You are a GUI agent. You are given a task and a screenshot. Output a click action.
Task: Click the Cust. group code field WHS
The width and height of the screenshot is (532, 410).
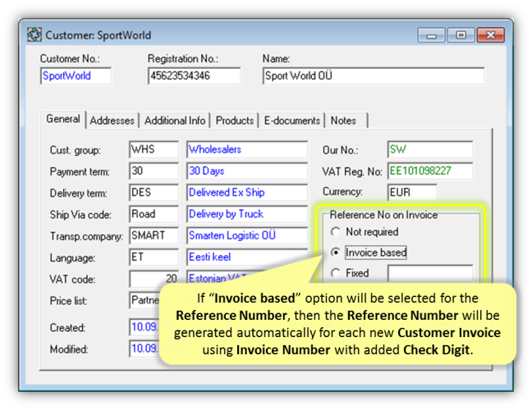pos(154,149)
